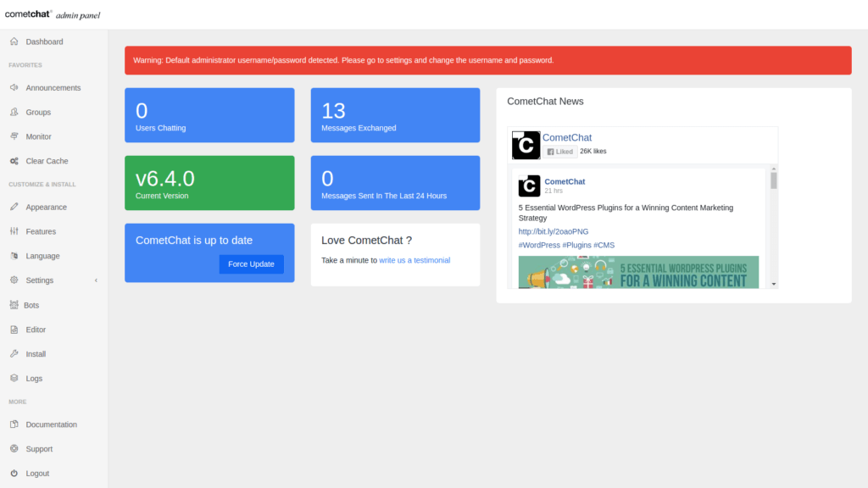Image resolution: width=868 pixels, height=488 pixels.
Task: Click the Messages Exchanged stat card
Action: coord(395,115)
